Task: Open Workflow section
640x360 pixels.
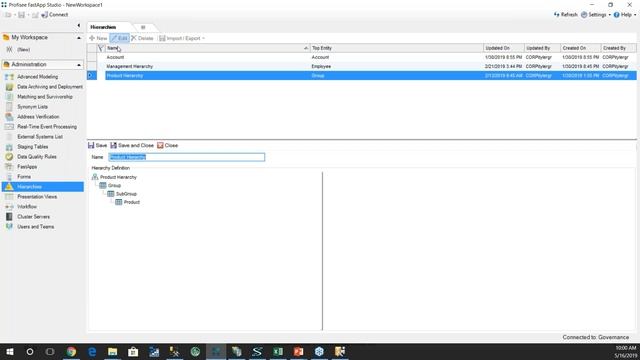Action: [27, 207]
